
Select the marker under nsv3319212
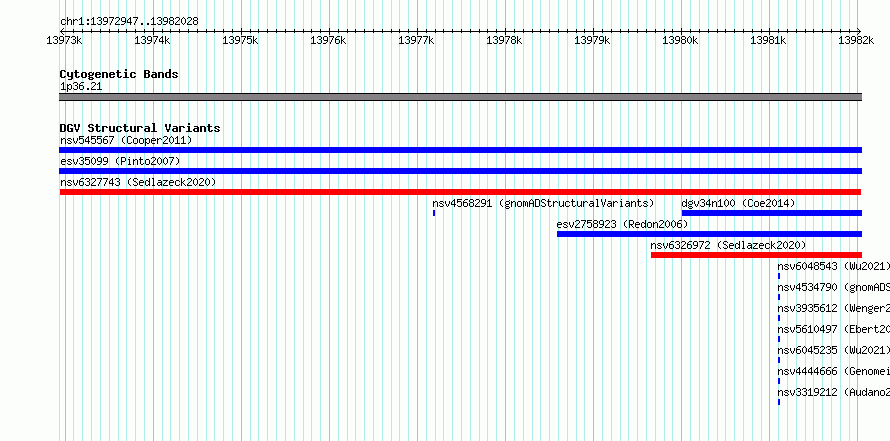779,402
